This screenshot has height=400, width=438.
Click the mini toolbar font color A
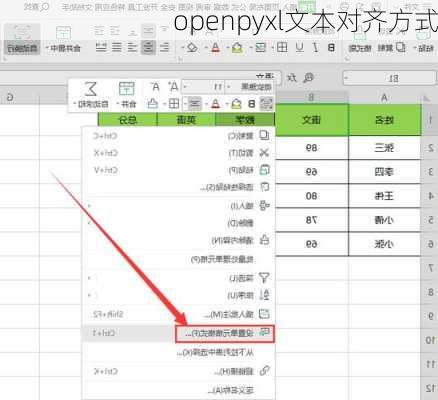tap(216, 104)
